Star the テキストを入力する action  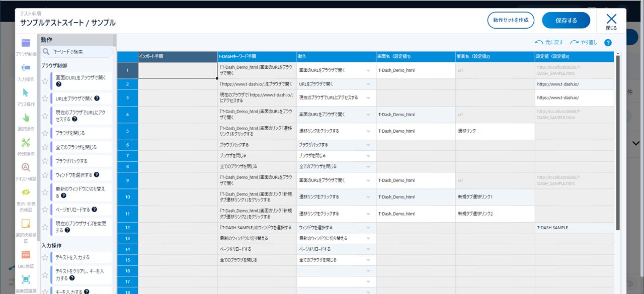tap(45, 257)
